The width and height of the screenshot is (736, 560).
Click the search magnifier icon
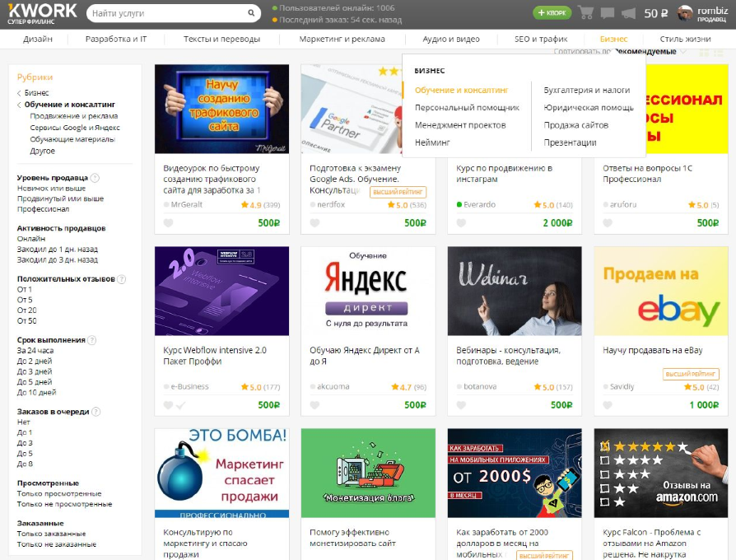[251, 13]
